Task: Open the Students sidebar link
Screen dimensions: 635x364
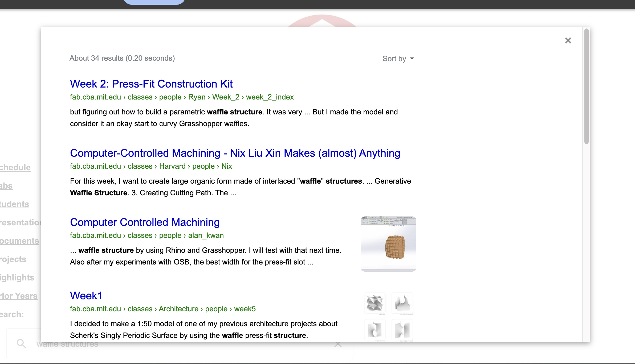Action: tap(14, 204)
